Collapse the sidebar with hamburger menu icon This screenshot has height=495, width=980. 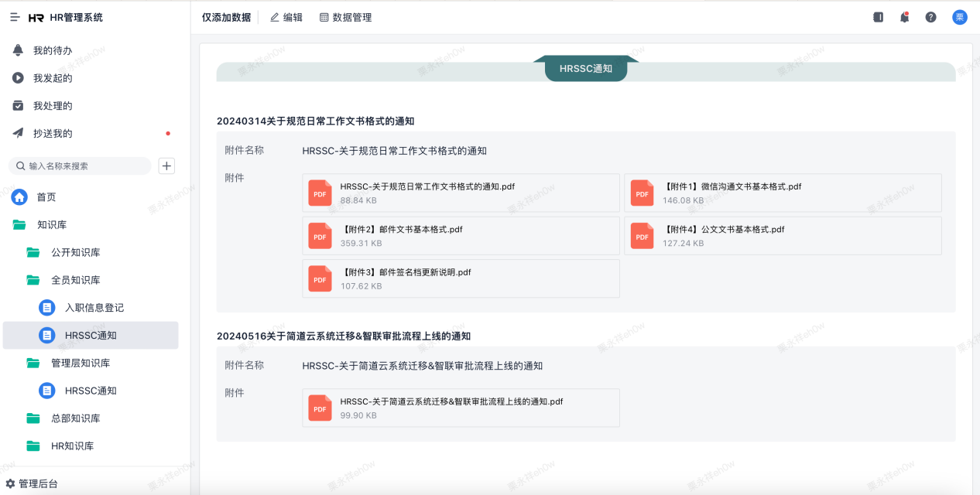tap(15, 17)
